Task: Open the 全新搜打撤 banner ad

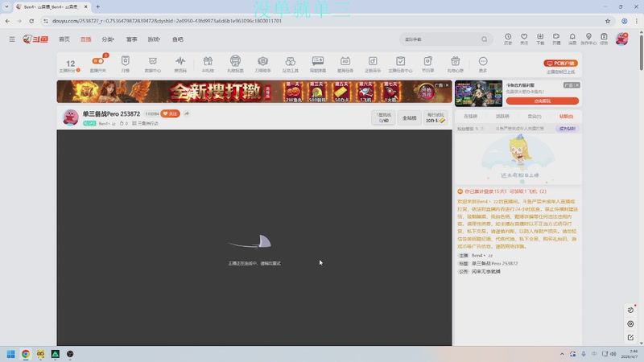Action: (254, 91)
